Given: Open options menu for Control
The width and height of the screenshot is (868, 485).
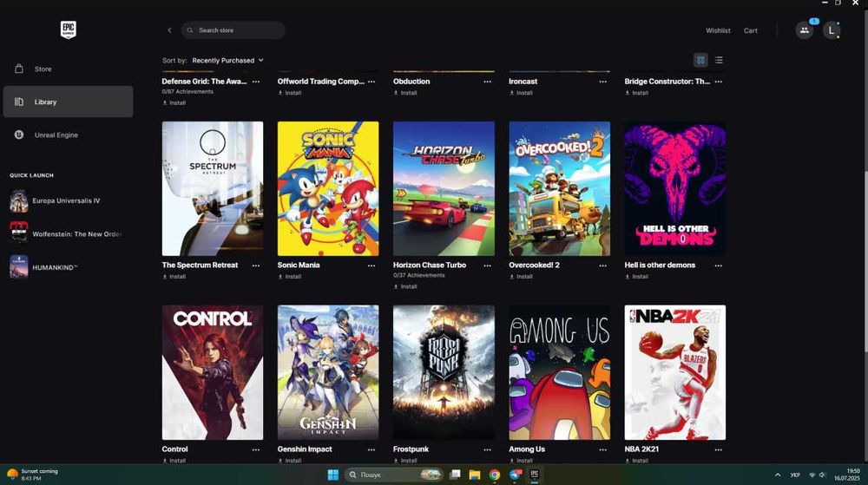Looking at the screenshot, I should [256, 450].
